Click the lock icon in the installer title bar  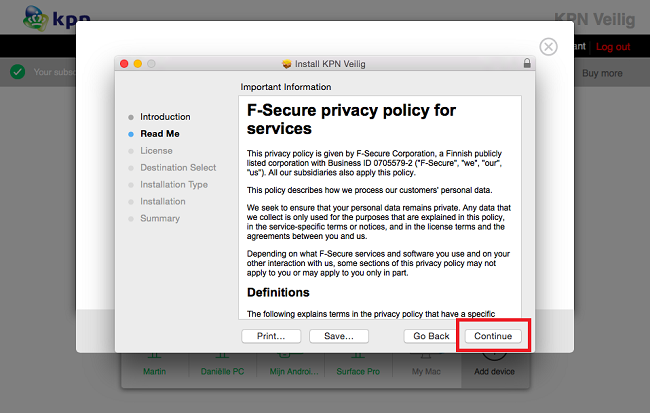(527, 64)
